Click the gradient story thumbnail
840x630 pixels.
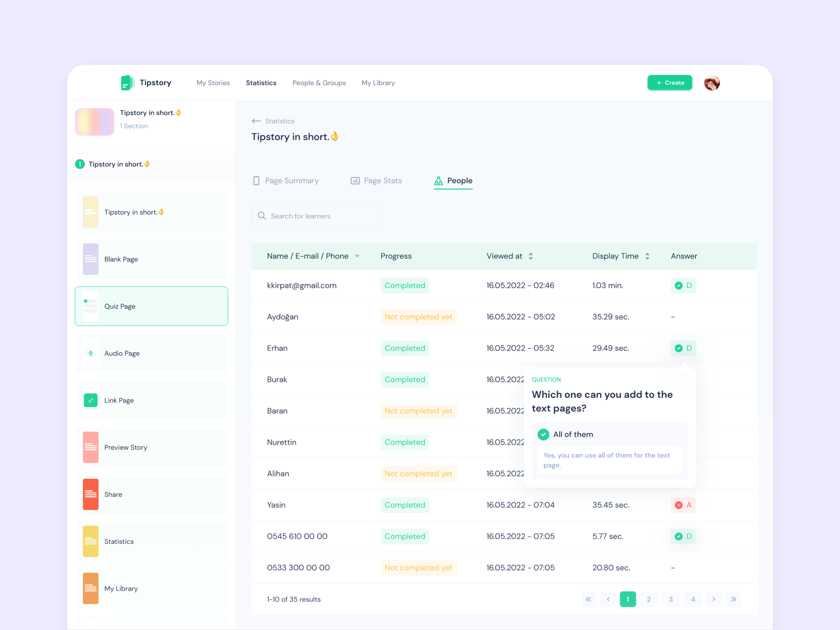pyautogui.click(x=94, y=122)
